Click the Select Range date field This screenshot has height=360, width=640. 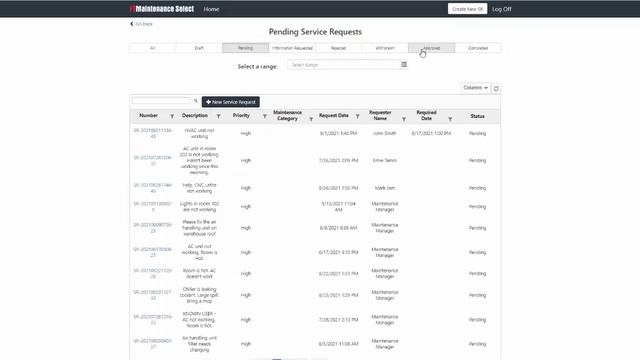344,65
